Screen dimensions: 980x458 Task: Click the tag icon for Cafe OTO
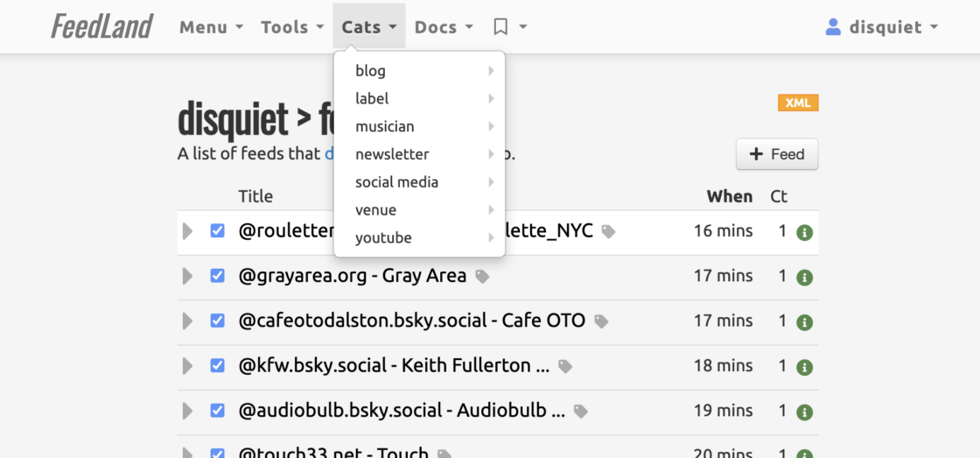click(x=600, y=321)
